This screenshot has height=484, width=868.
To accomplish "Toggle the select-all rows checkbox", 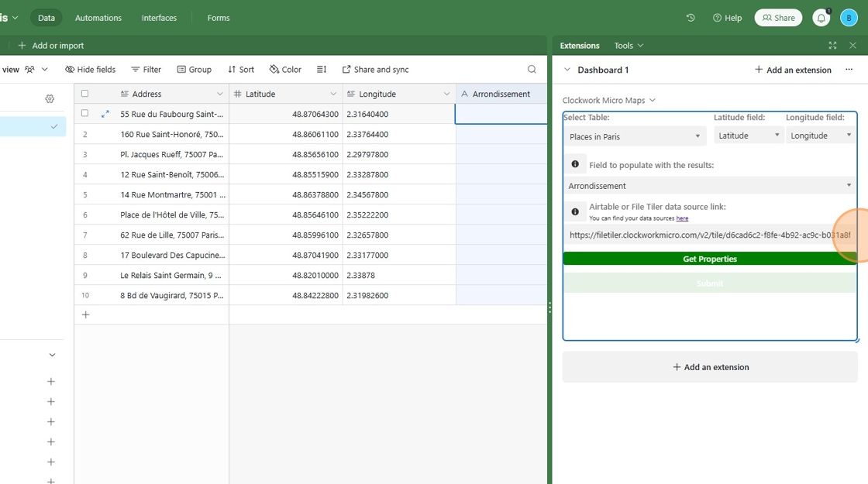I will click(84, 94).
